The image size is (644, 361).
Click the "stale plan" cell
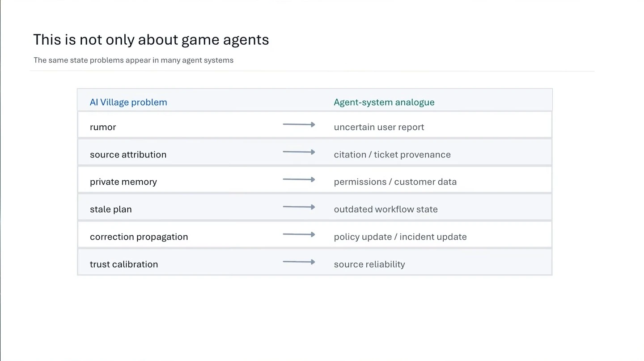[111, 209]
